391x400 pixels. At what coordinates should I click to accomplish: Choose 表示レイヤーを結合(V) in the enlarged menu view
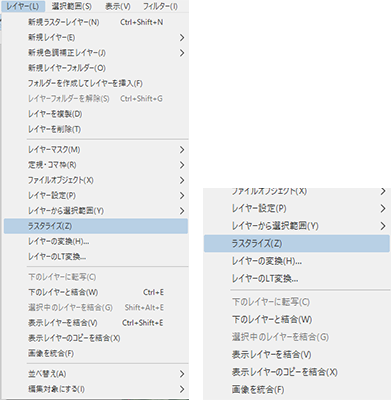coord(297,354)
